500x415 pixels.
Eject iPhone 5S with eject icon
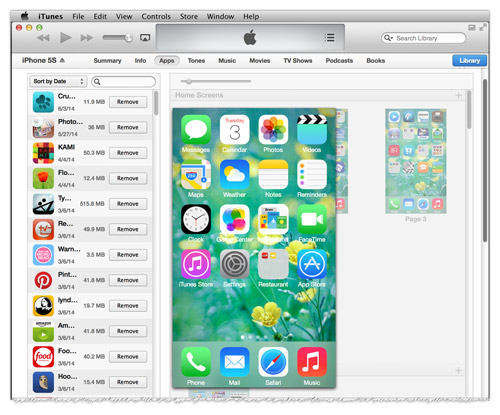[62, 60]
